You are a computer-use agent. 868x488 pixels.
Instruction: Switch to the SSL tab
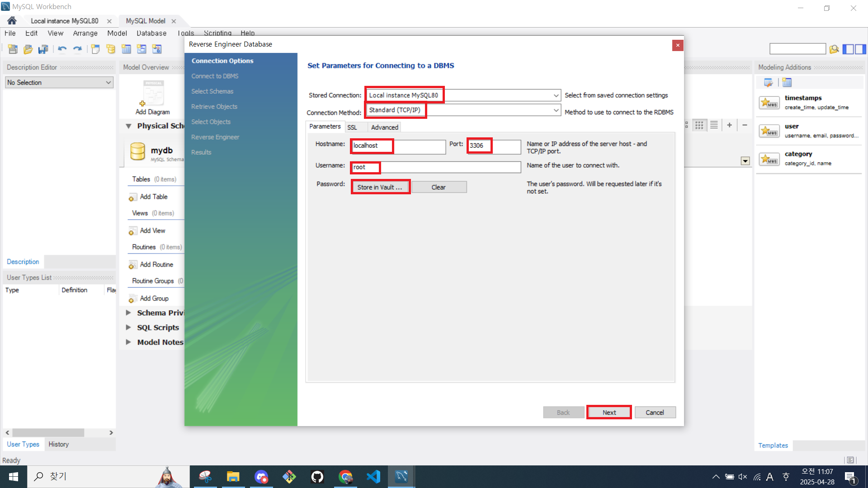(x=352, y=127)
